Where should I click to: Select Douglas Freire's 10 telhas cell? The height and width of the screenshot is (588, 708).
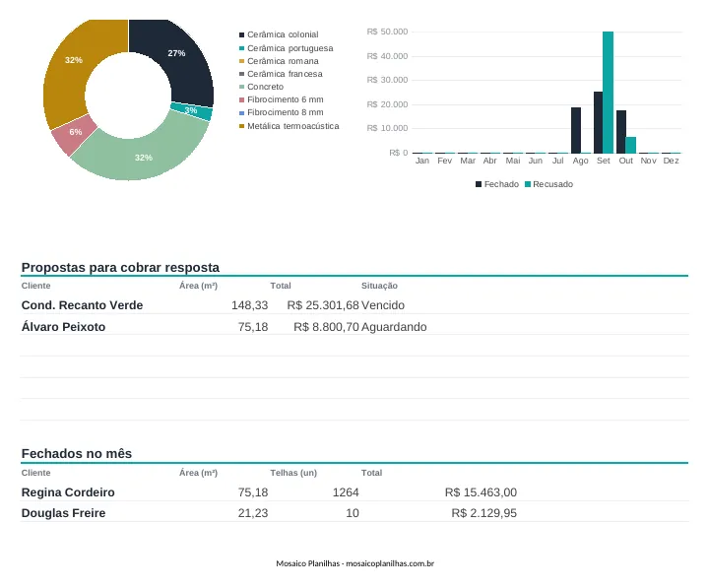353,513
